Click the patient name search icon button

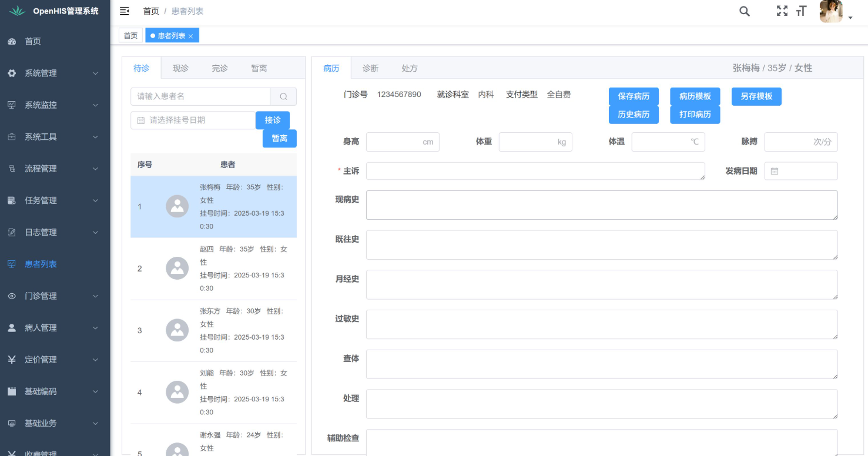(x=283, y=96)
